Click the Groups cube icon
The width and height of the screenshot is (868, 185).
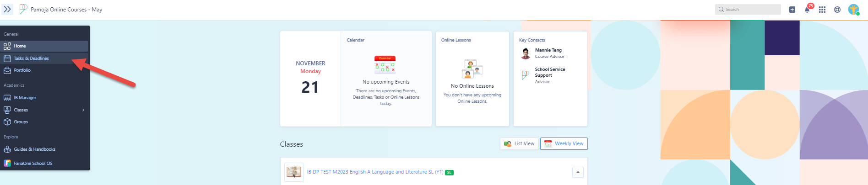[7, 122]
